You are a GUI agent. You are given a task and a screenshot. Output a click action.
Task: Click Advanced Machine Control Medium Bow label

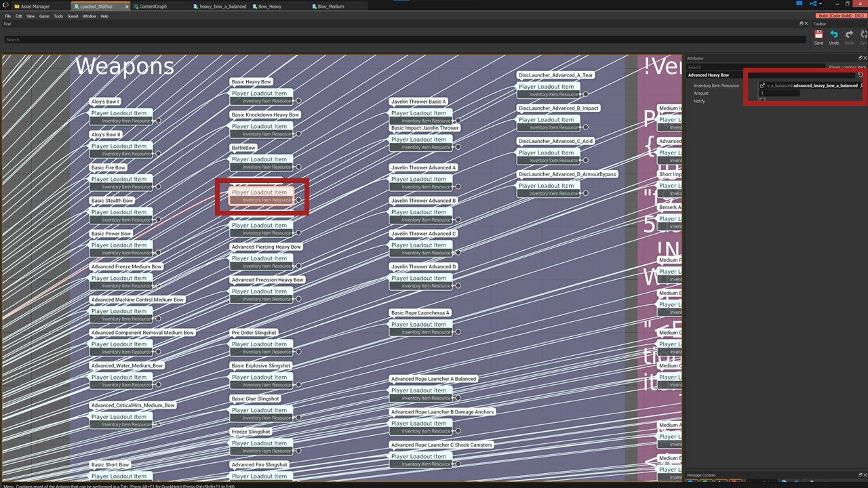(138, 300)
